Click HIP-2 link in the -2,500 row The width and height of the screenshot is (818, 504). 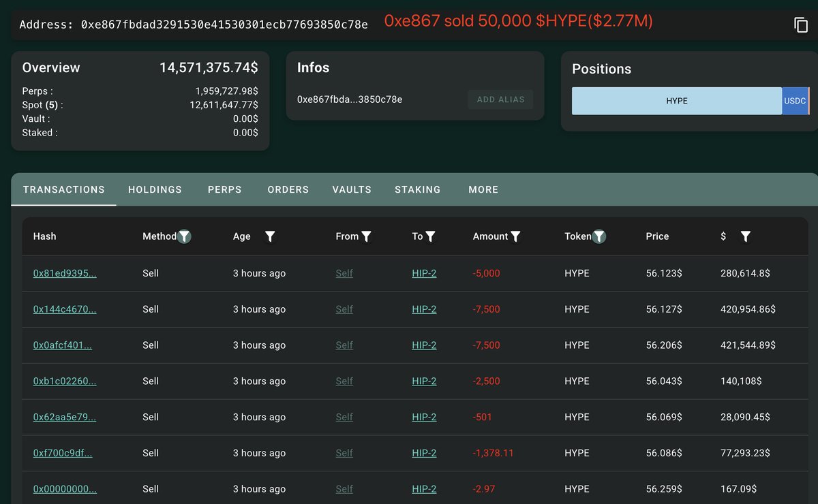424,381
